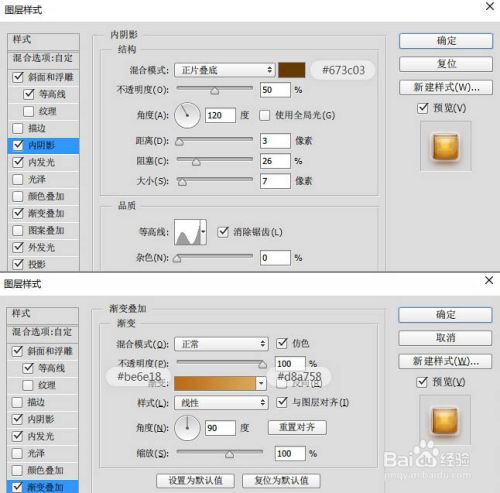
Task: Toggle 预览(V) checkbox in upper dialog
Action: tap(423, 108)
